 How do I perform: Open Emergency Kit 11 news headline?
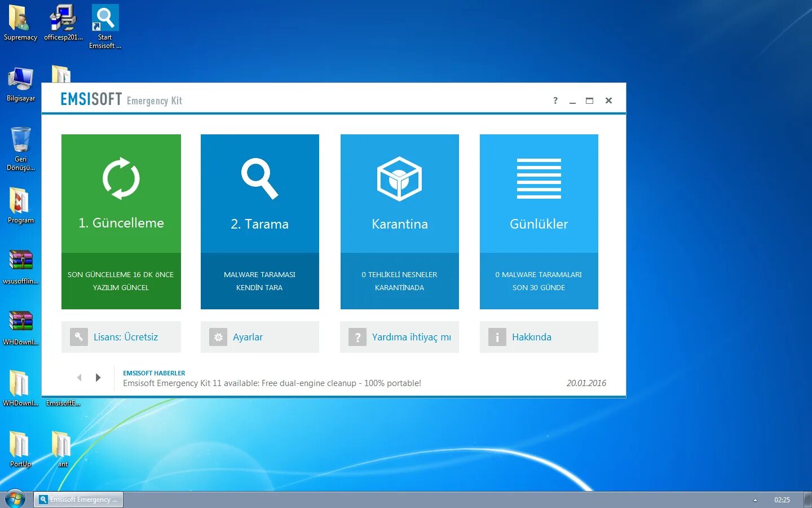tap(272, 383)
